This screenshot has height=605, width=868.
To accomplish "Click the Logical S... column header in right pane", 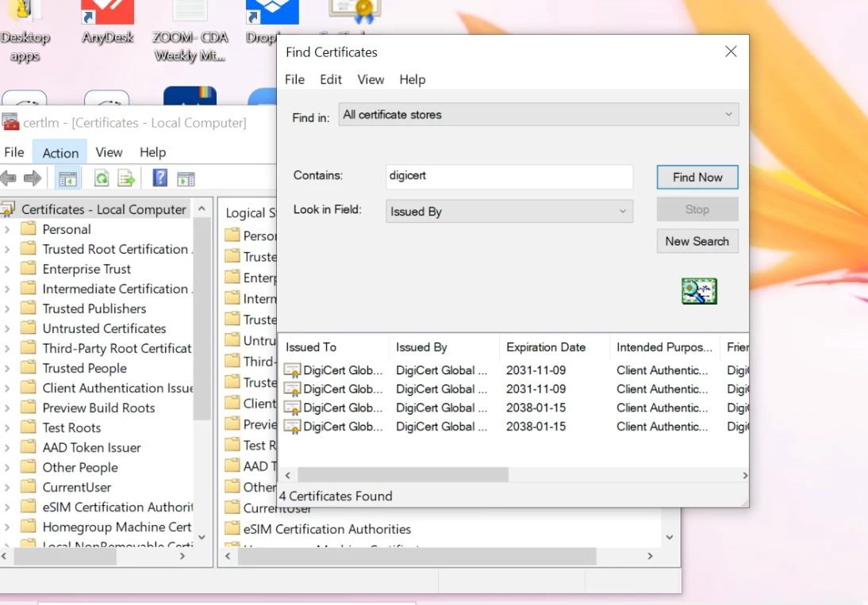I will (250, 213).
